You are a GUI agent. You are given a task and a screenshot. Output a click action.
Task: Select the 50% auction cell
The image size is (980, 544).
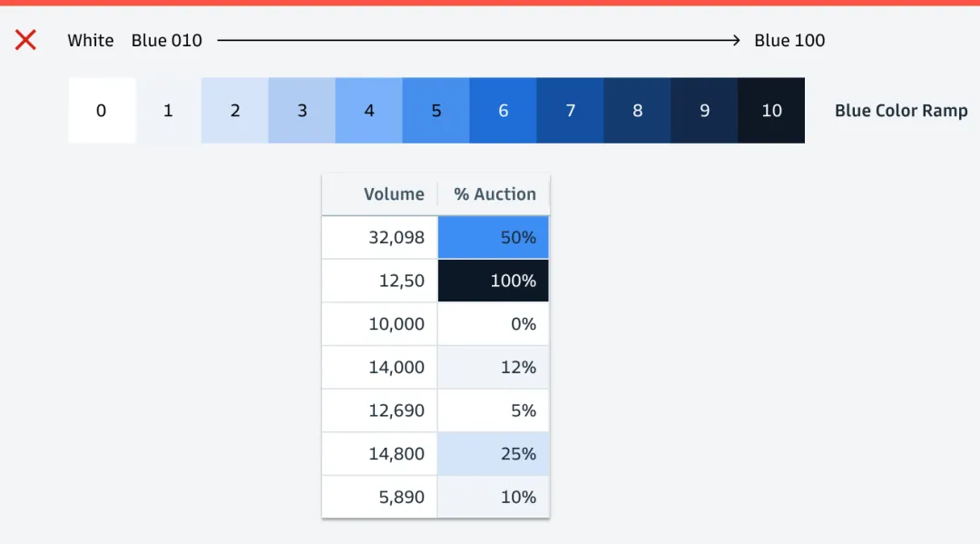pos(494,238)
